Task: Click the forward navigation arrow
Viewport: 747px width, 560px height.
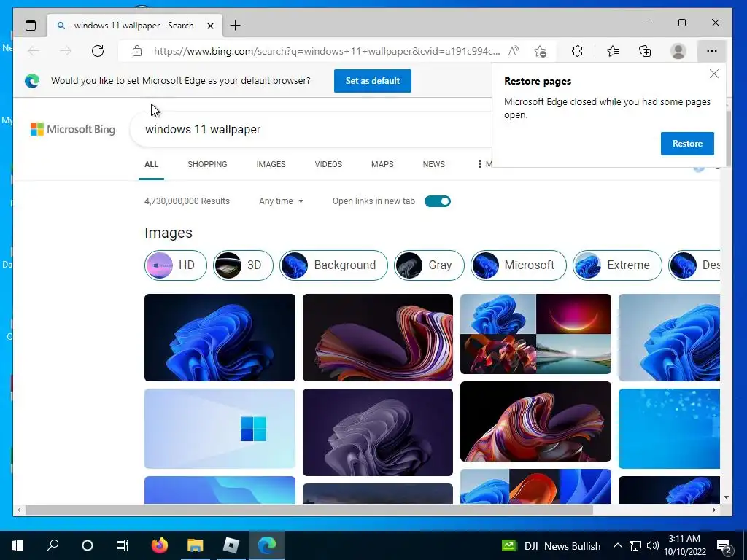Action: [x=66, y=51]
